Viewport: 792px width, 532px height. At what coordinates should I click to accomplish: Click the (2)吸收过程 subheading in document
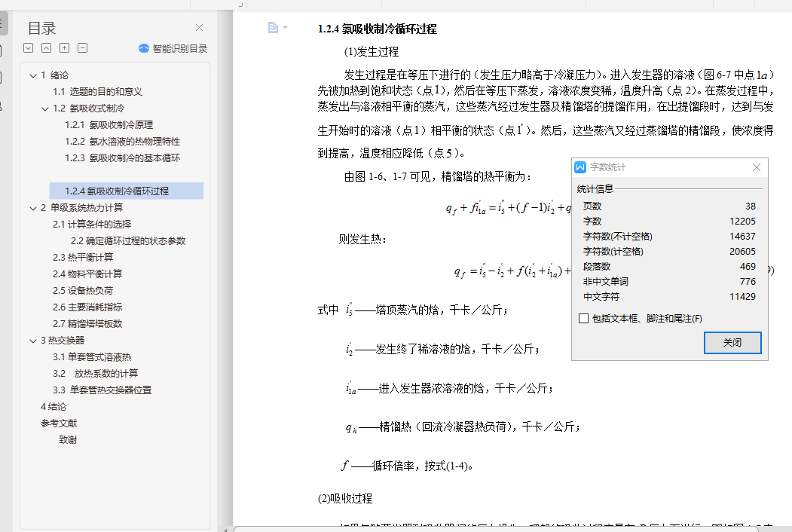pos(345,499)
